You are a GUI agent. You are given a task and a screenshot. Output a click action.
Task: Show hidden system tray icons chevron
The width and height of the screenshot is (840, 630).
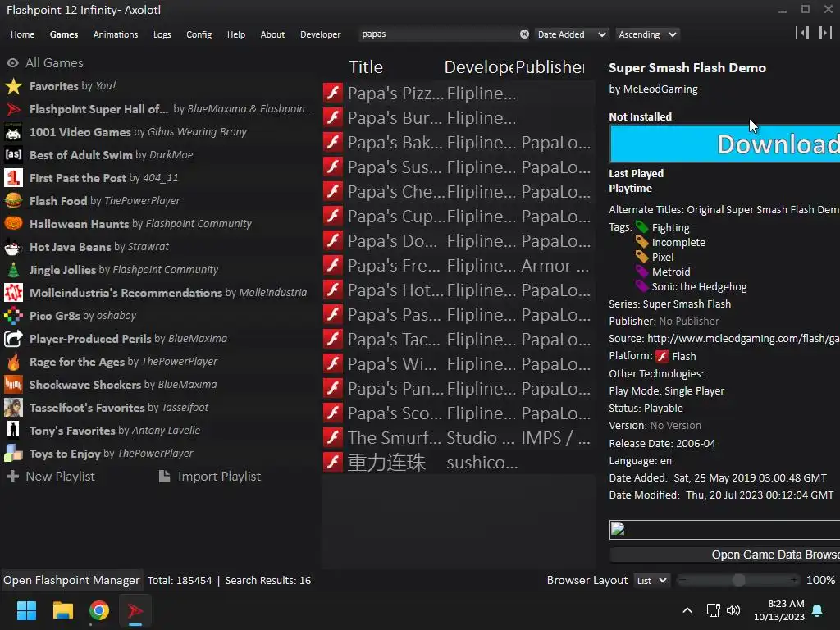pyautogui.click(x=687, y=610)
